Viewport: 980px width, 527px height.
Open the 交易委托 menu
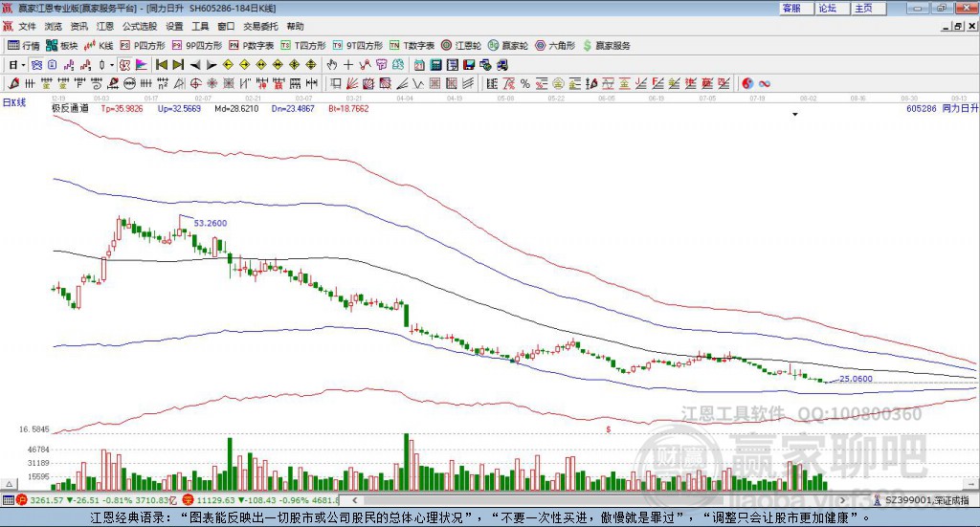point(260,26)
